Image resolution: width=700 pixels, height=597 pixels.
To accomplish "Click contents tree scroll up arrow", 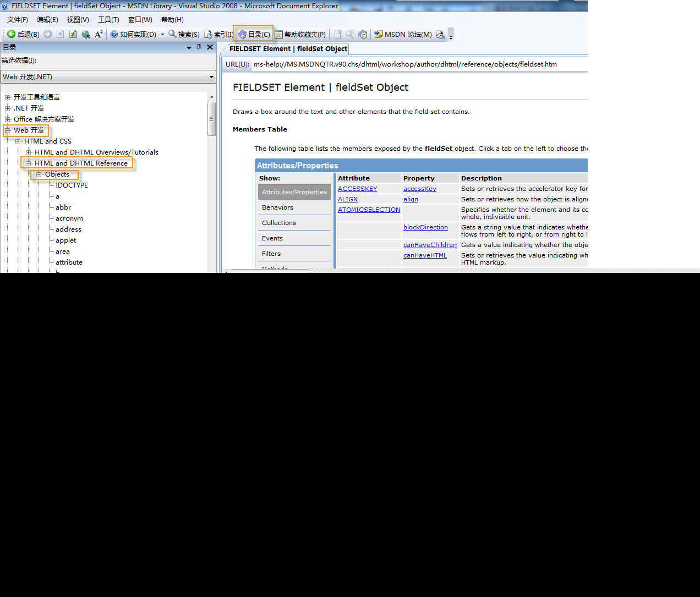I will point(212,97).
